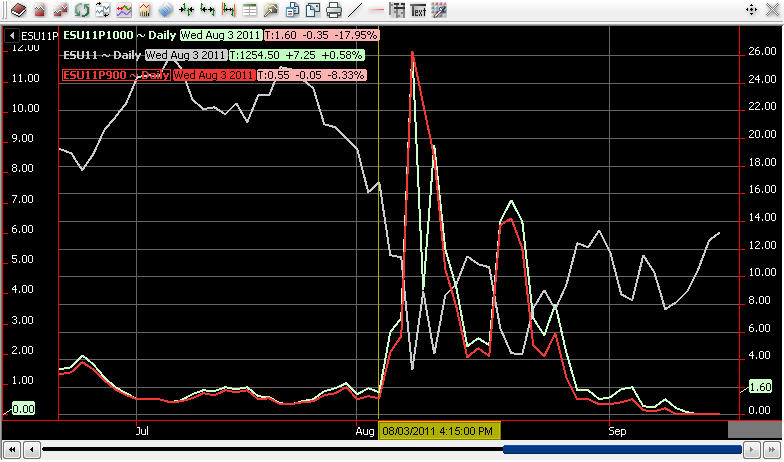784x462 pixels.
Task: Open the data table view icon
Action: (250, 10)
